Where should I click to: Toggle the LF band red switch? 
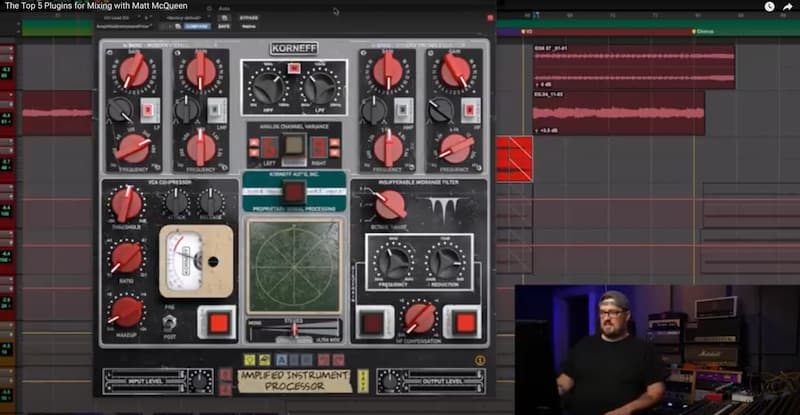click(x=149, y=110)
